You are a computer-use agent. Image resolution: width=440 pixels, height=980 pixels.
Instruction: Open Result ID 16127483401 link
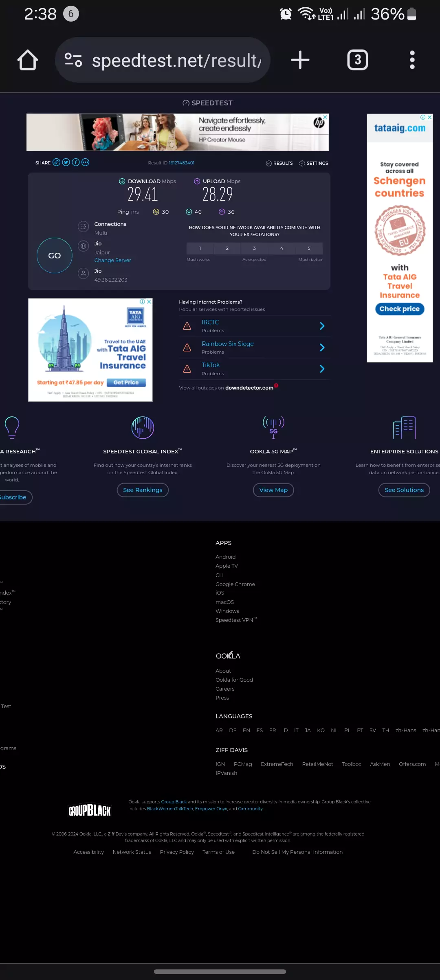click(181, 163)
